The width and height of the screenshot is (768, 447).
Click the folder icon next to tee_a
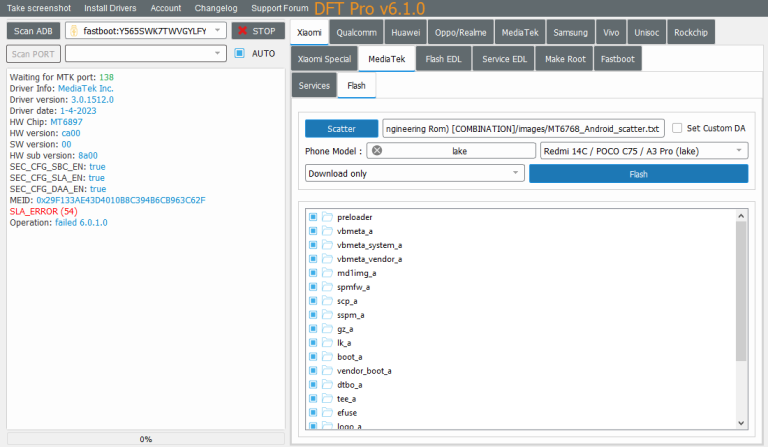(327, 398)
